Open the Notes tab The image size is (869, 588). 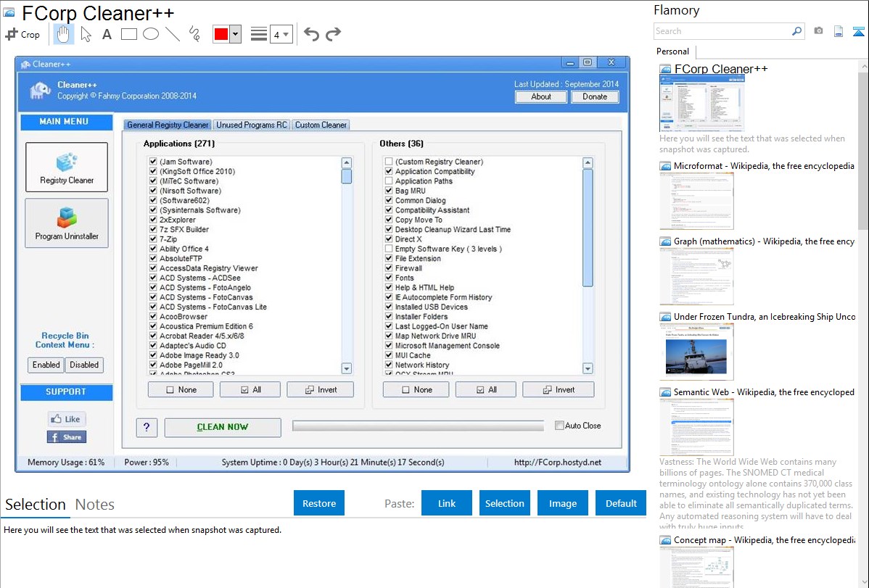[x=95, y=505]
